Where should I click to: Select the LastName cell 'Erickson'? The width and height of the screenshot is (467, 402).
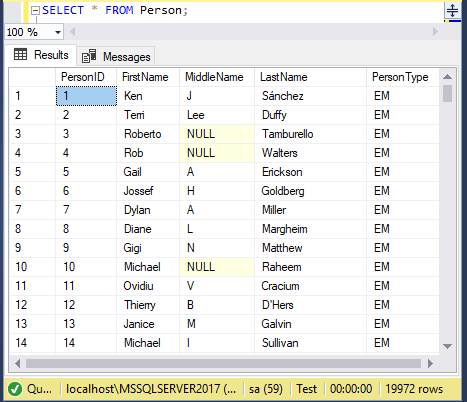(310, 172)
